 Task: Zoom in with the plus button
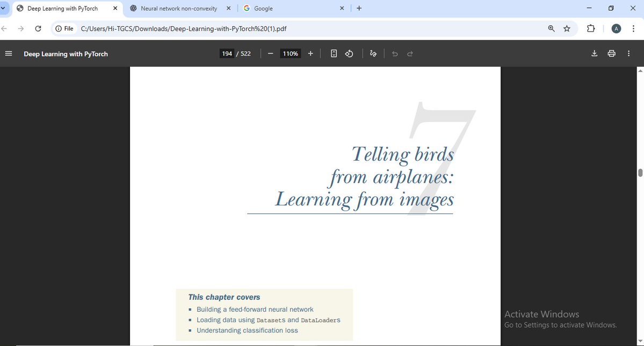click(x=310, y=54)
